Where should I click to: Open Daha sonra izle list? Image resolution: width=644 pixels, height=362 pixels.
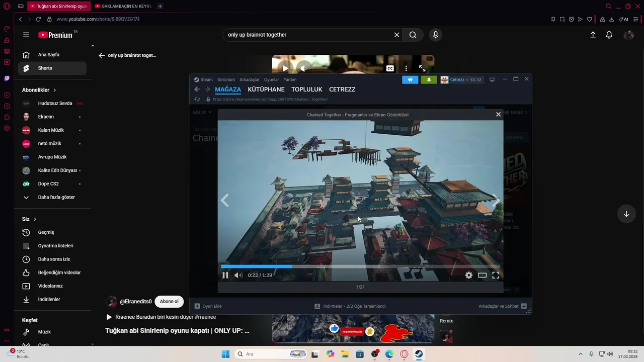pos(52,259)
